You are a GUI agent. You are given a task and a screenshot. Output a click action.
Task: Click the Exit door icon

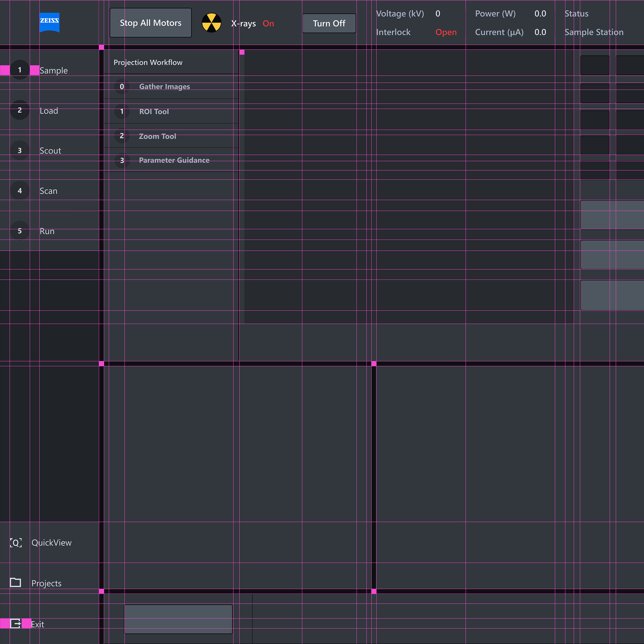click(16, 623)
